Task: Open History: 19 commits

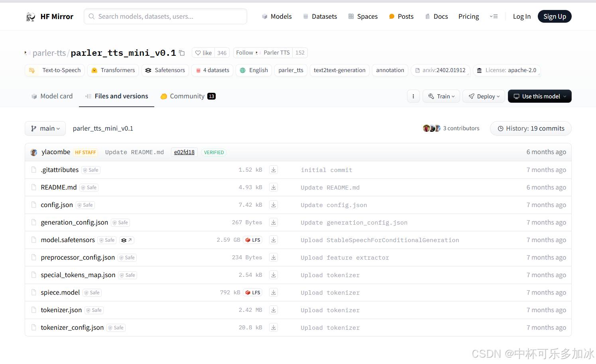Action: coord(531,128)
